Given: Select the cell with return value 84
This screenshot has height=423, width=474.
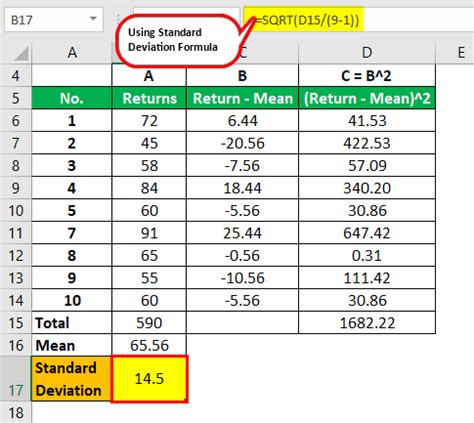Looking at the screenshot, I should coord(149,188).
